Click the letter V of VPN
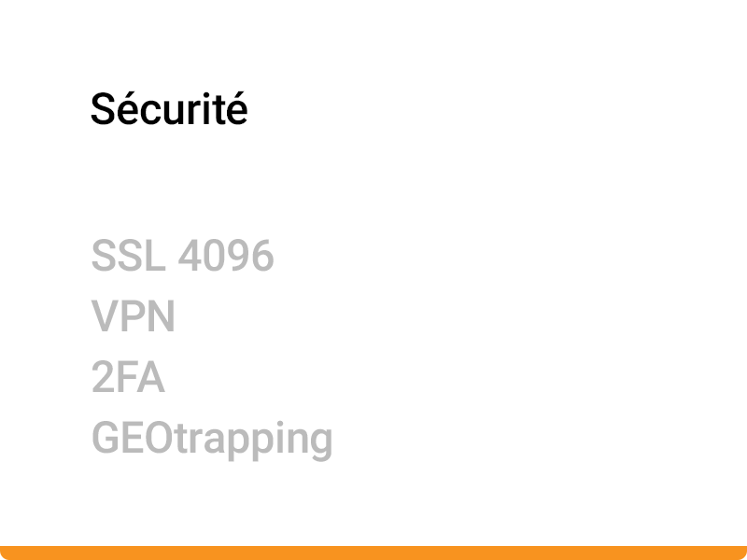 106,316
